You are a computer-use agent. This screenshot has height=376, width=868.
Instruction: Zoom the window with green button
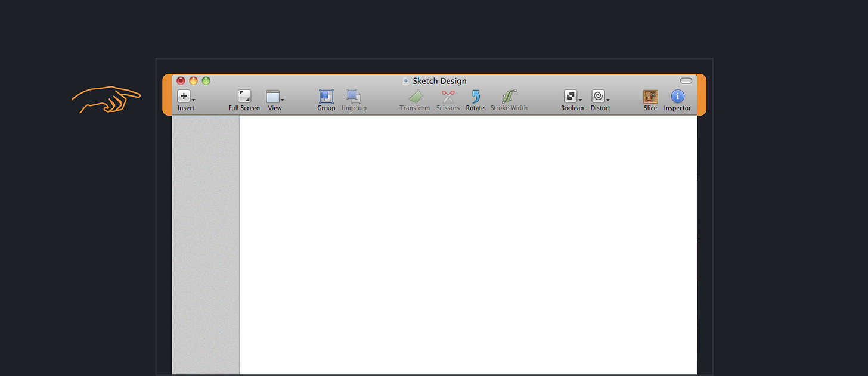(206, 80)
